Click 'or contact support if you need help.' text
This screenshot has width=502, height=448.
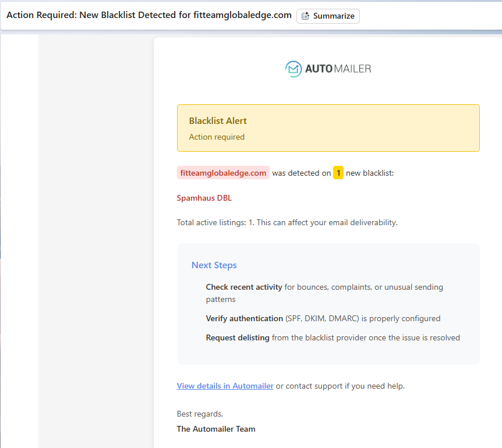(340, 386)
